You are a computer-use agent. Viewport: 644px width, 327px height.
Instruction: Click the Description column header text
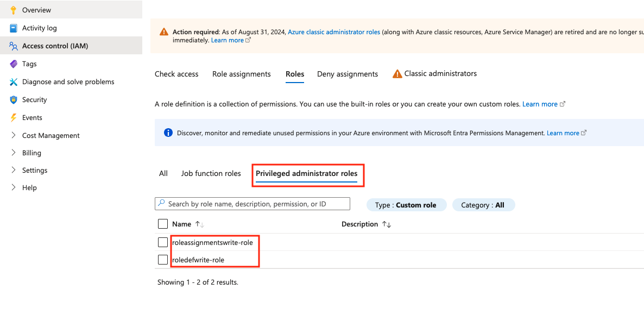click(360, 224)
